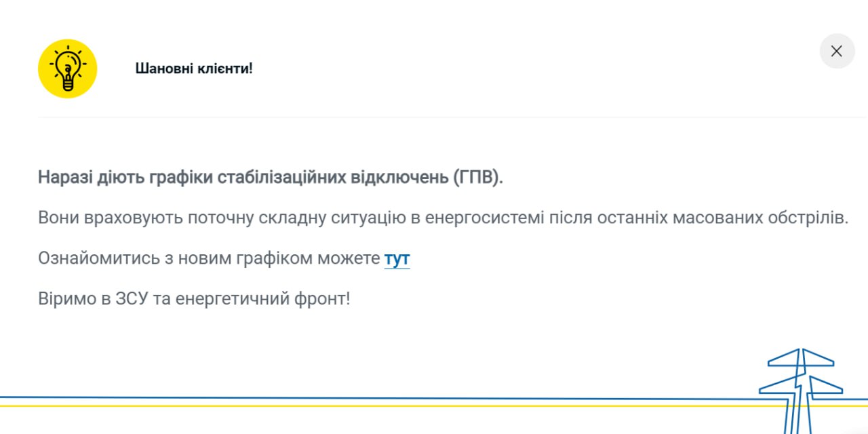Click the 'Шановні клієнти!' heading

coord(194,68)
